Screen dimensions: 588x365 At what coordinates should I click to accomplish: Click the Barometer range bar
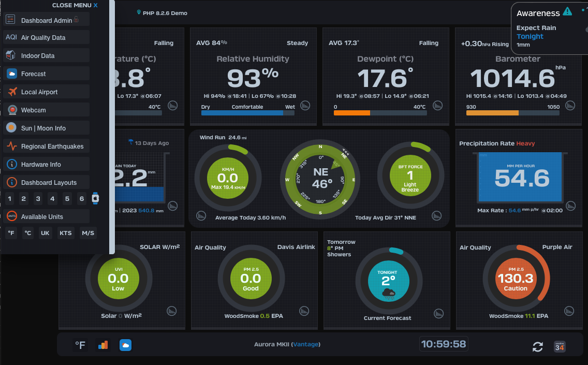coord(513,112)
